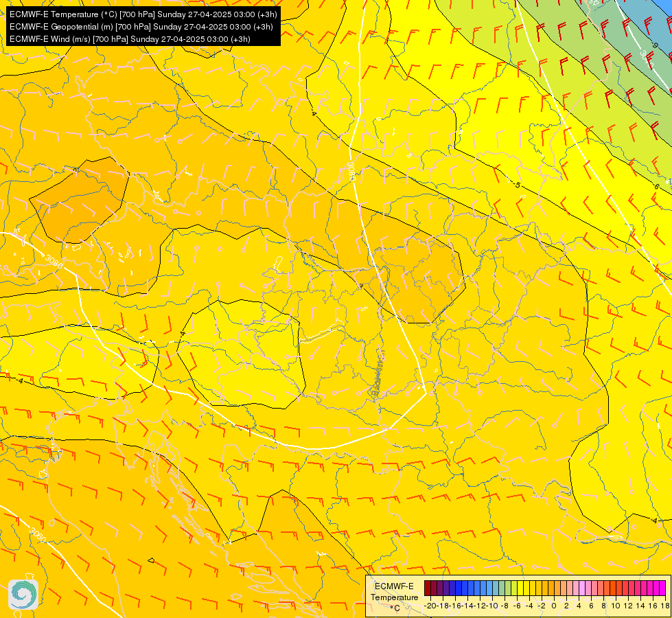Click the legend title ECMWF-E Temperature
Screen dimensions: 672x618
coord(394,592)
